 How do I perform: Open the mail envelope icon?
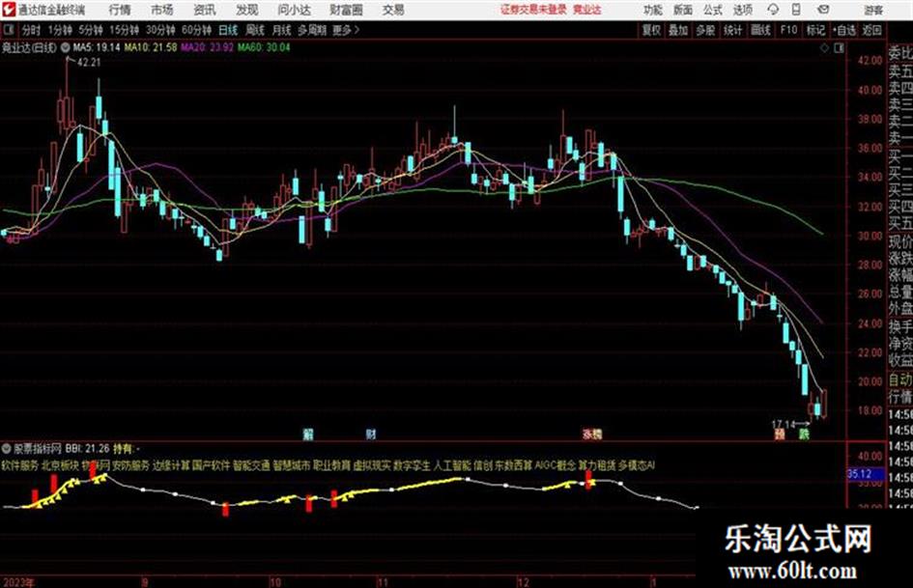tap(823, 10)
